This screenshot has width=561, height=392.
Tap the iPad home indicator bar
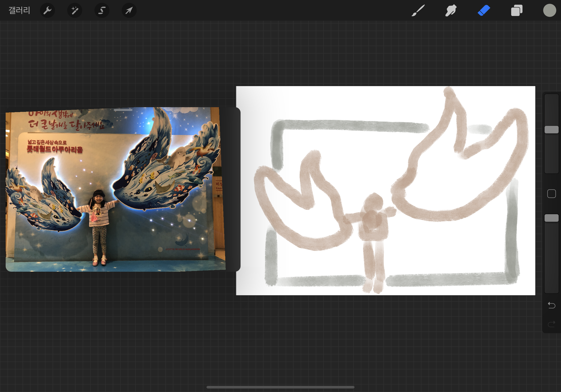280,387
